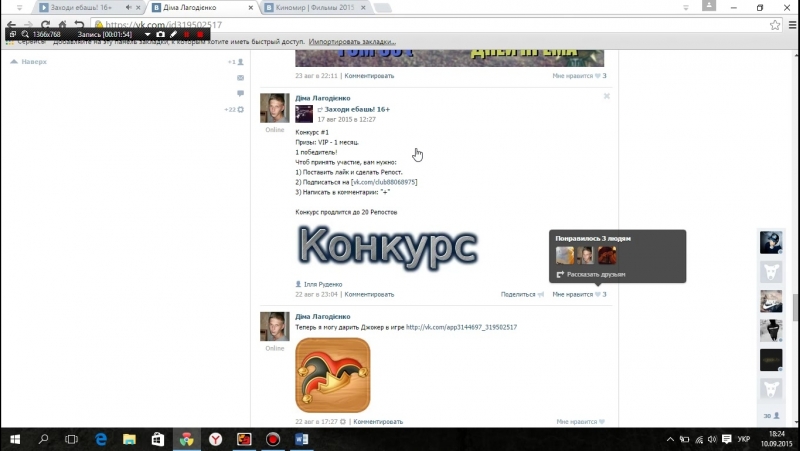Mute audio on the 'Заходи ебашь! 16+' tab
This screenshot has height=451, width=800.
(129, 8)
